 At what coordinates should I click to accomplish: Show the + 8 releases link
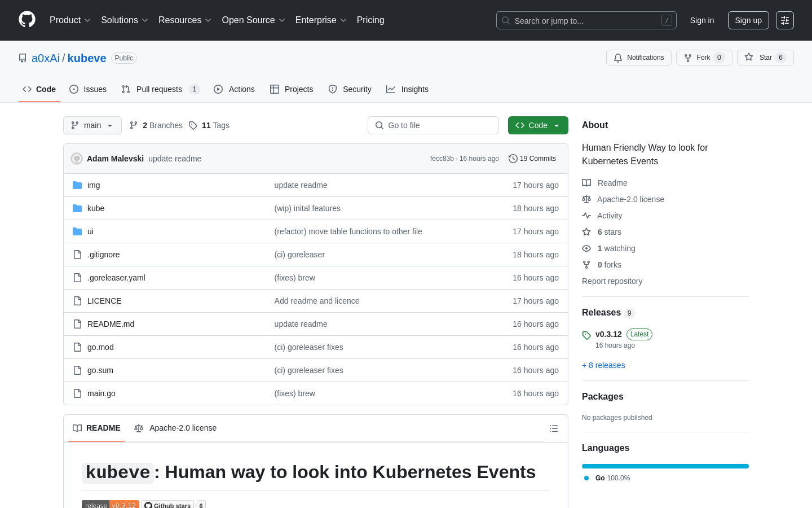603,365
